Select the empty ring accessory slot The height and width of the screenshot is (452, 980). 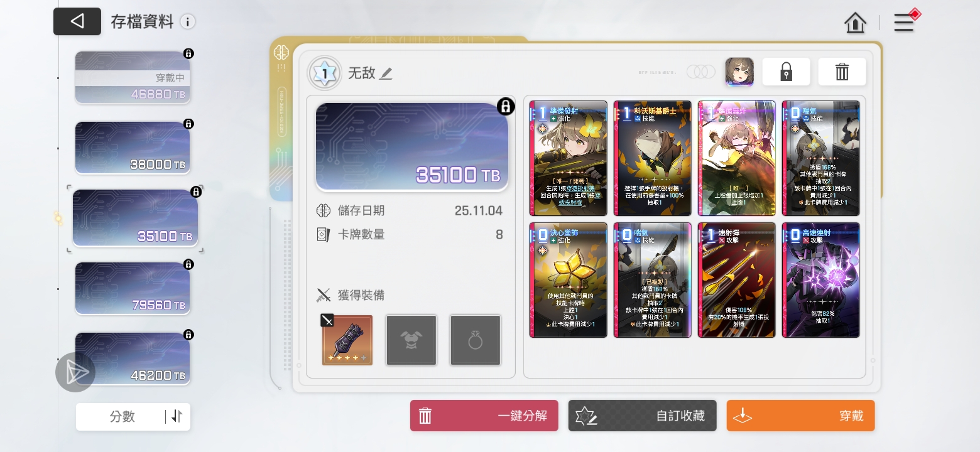476,340
